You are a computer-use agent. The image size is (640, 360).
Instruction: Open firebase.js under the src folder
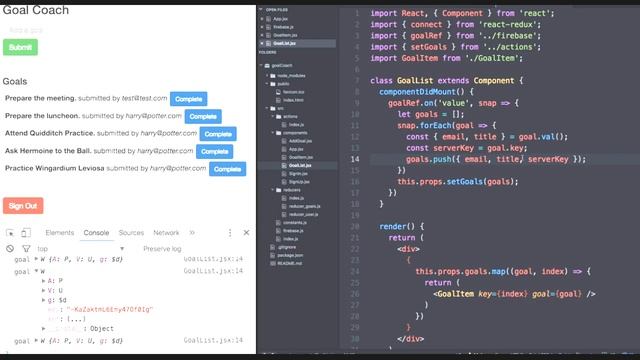click(x=293, y=231)
